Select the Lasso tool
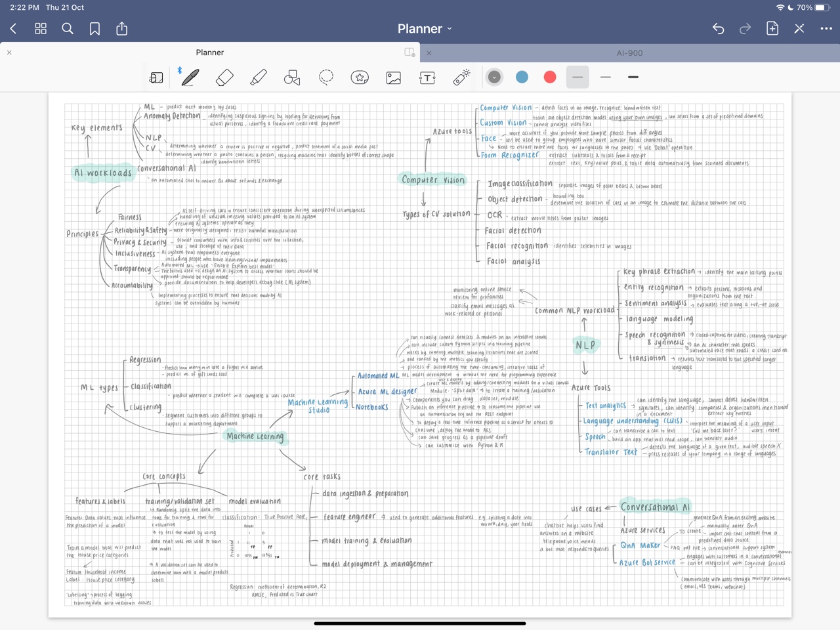This screenshot has width=840, height=630. 326,77
